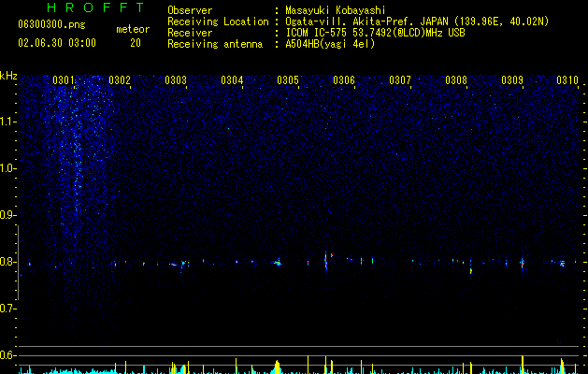The image size is (588, 374).
Task: Click the word meteor above the count
Action: coord(133,29)
